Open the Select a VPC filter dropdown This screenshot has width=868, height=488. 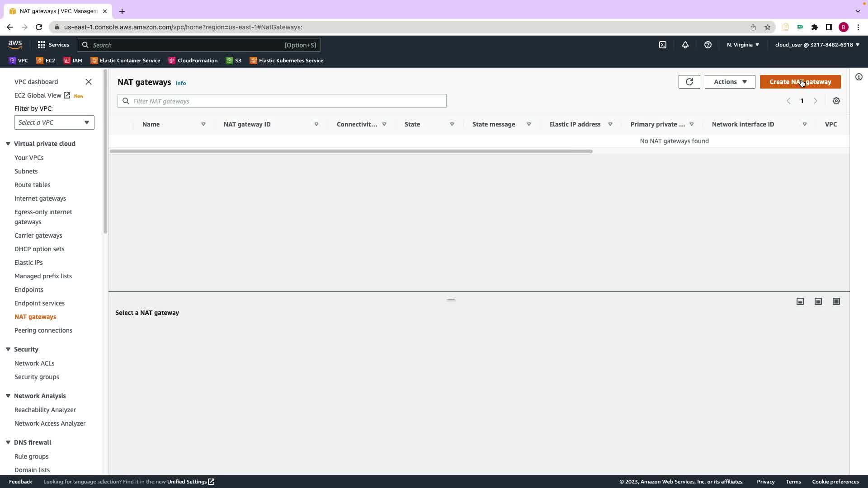54,122
